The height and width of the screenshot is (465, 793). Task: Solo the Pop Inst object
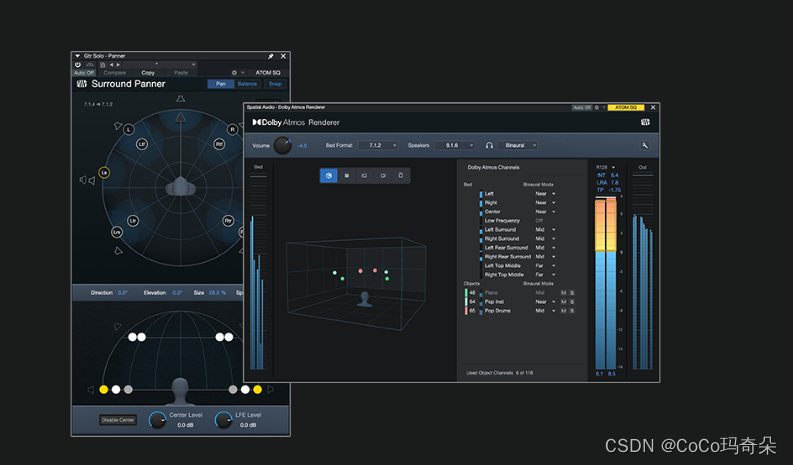[x=572, y=302]
